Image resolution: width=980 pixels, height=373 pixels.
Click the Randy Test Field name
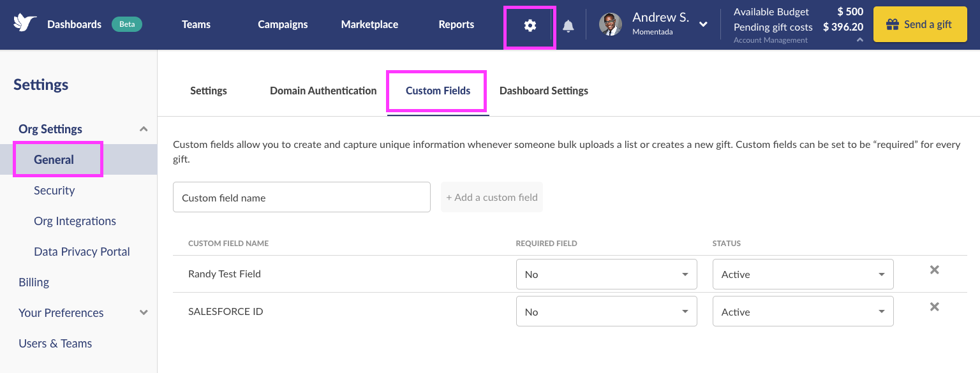(225, 274)
